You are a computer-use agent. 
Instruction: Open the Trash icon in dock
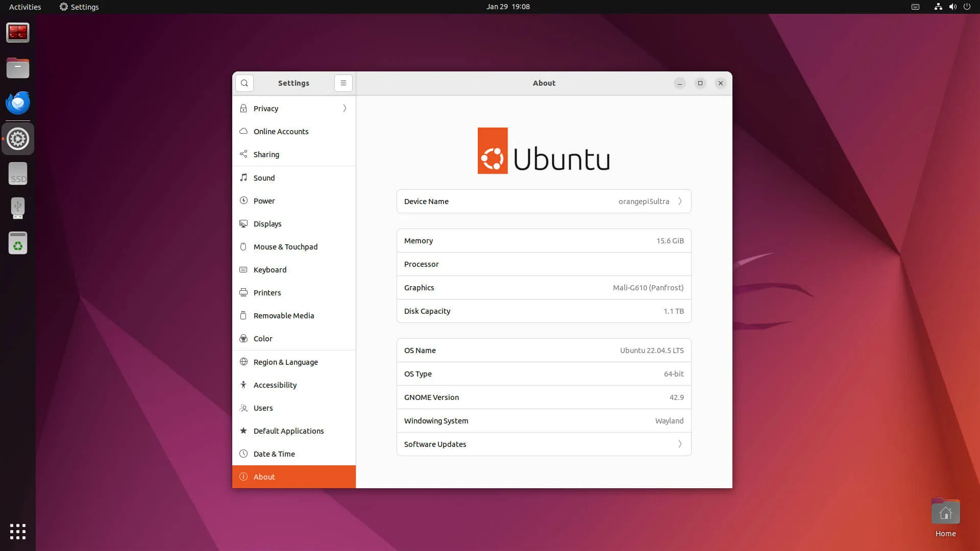point(18,243)
